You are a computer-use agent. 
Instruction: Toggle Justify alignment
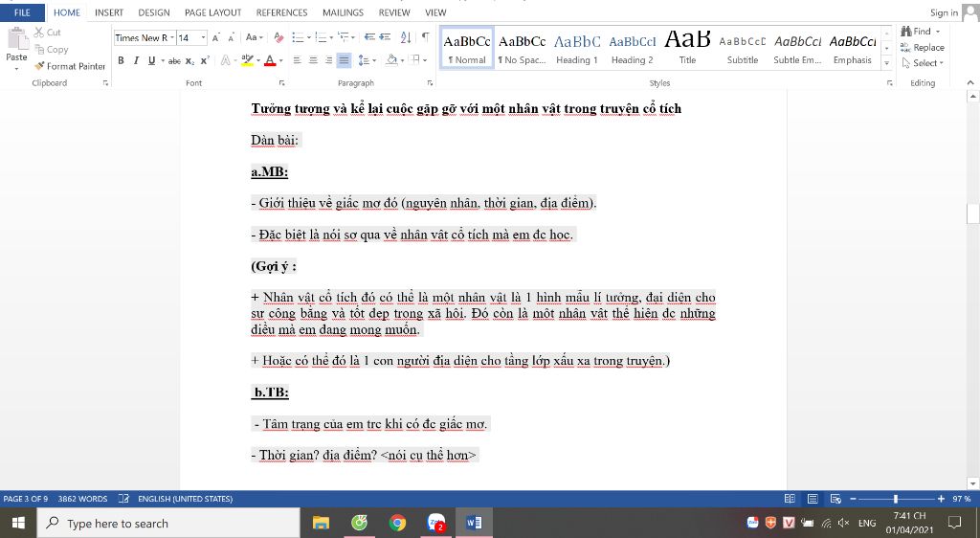point(344,60)
